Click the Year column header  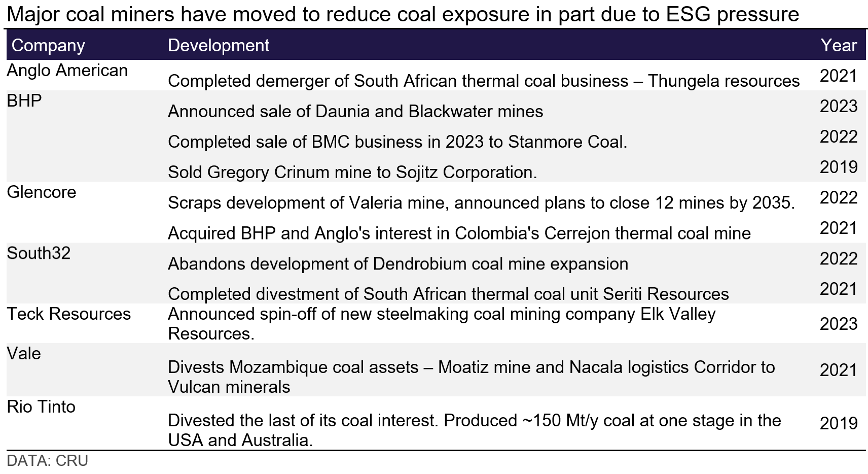[x=839, y=46]
